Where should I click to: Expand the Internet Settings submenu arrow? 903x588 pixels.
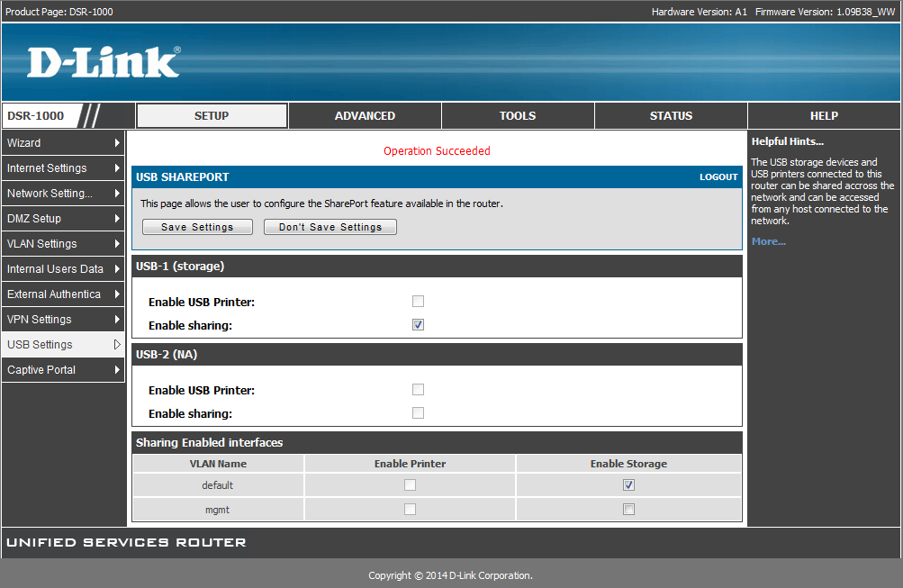117,168
